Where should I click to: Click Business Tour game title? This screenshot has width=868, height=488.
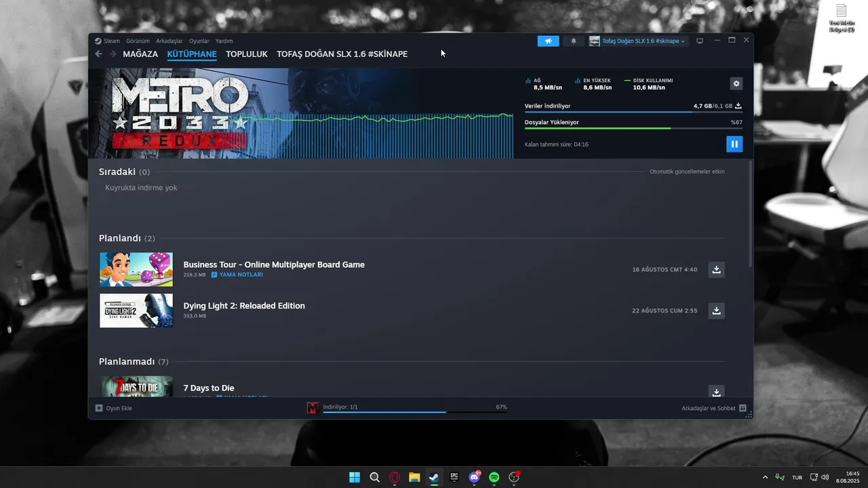tap(274, 264)
